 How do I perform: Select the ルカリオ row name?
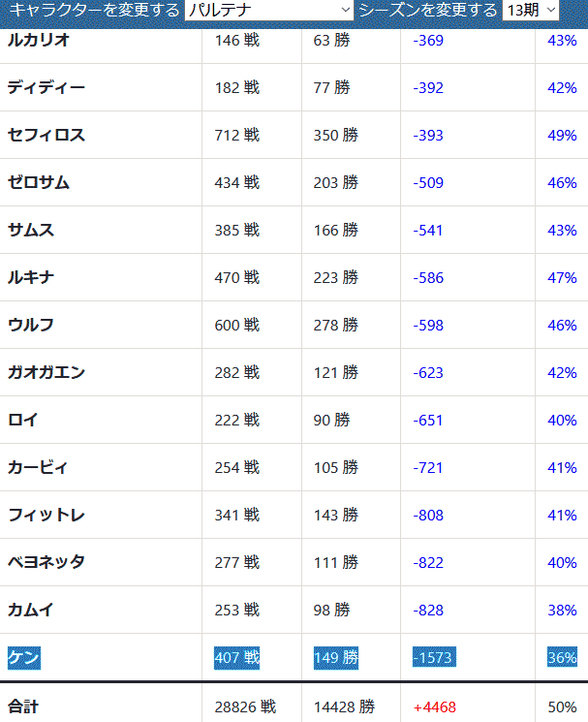point(39,40)
